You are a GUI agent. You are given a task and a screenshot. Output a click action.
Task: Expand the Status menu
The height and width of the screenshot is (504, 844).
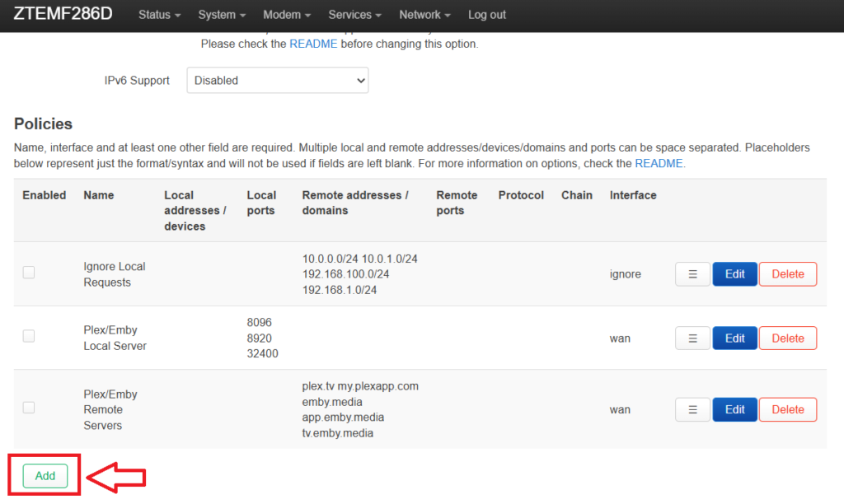pyautogui.click(x=159, y=15)
